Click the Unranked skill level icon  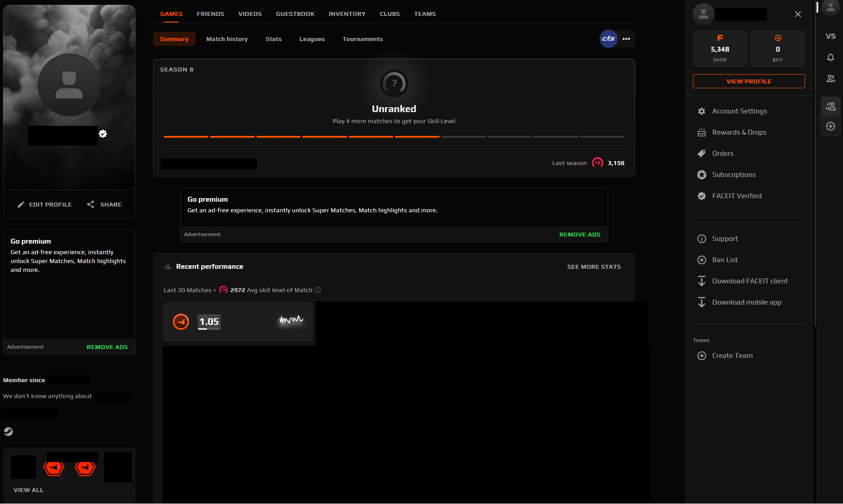(x=394, y=83)
